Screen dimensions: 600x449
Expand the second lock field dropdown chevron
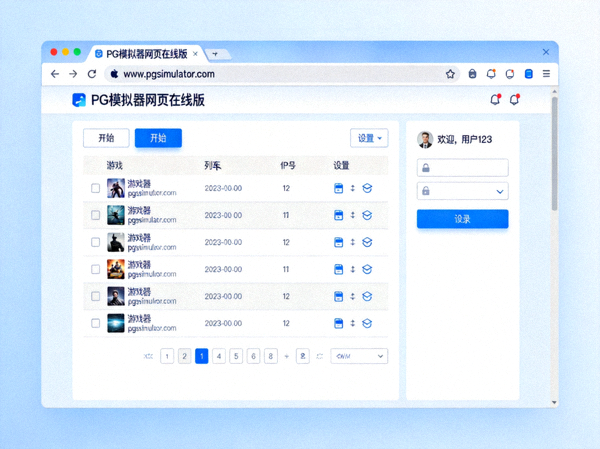point(500,191)
